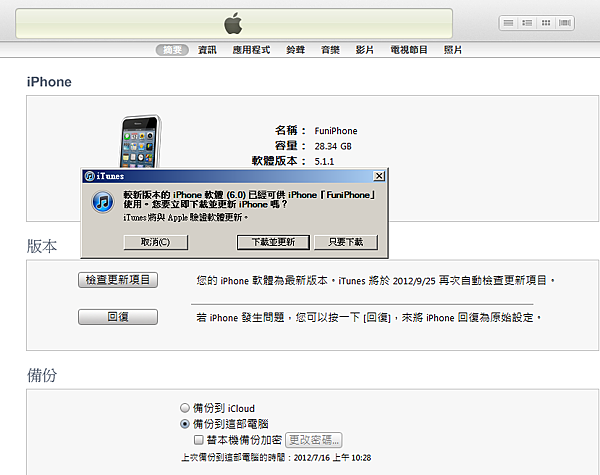Click the Apple logo in display
This screenshot has width=600, height=475.
pos(233,23)
